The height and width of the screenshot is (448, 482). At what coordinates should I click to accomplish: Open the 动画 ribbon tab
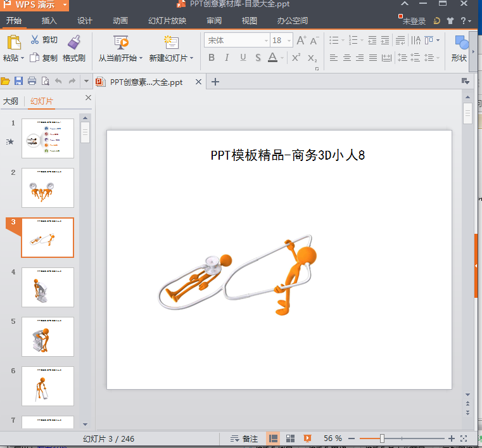(x=120, y=21)
